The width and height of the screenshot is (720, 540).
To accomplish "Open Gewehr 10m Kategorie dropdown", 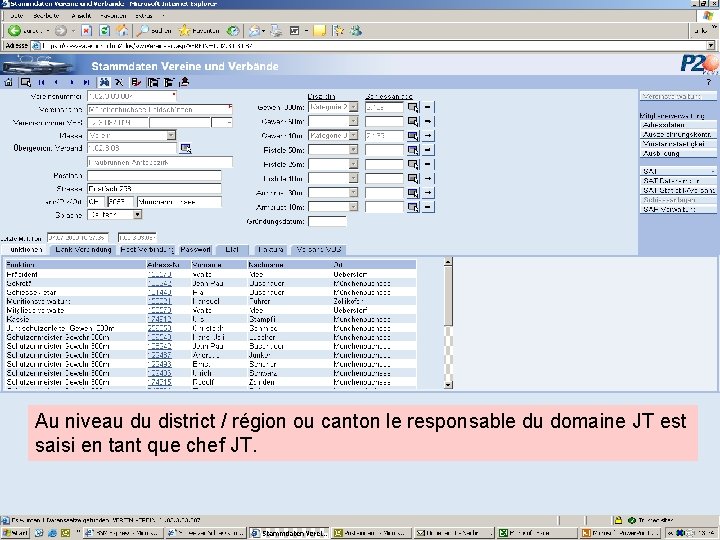I will [x=353, y=135].
